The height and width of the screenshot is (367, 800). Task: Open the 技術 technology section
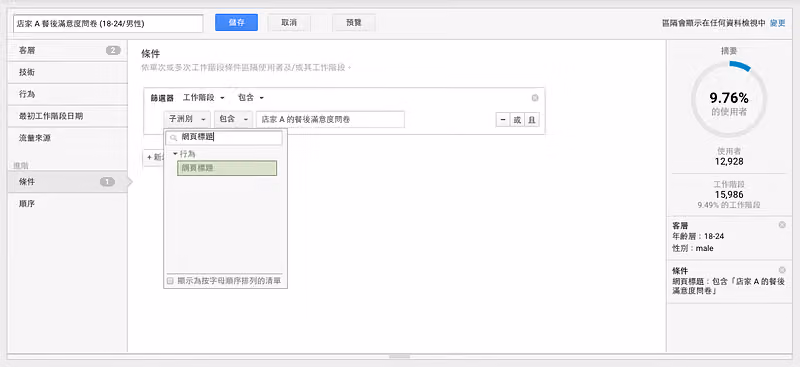(x=67, y=72)
